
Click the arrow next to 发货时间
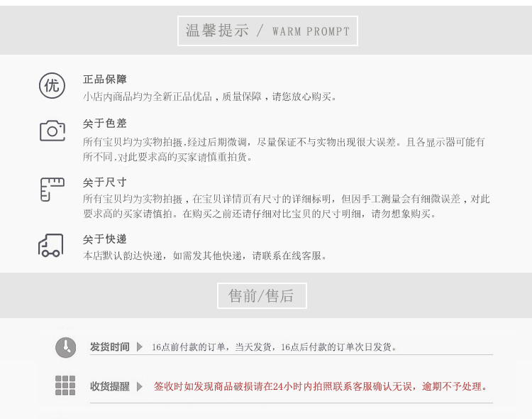(140, 347)
